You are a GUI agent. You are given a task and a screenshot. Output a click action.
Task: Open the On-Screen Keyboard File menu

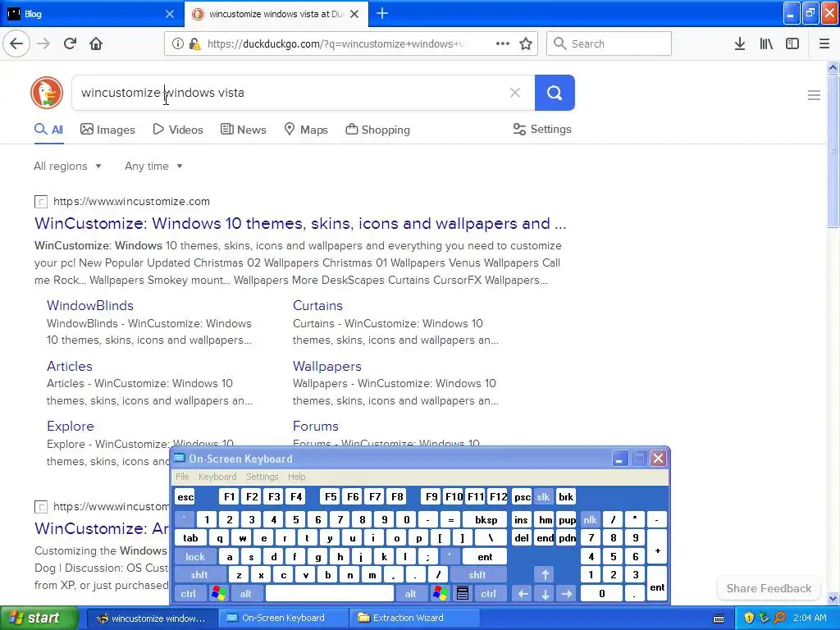[x=182, y=477]
